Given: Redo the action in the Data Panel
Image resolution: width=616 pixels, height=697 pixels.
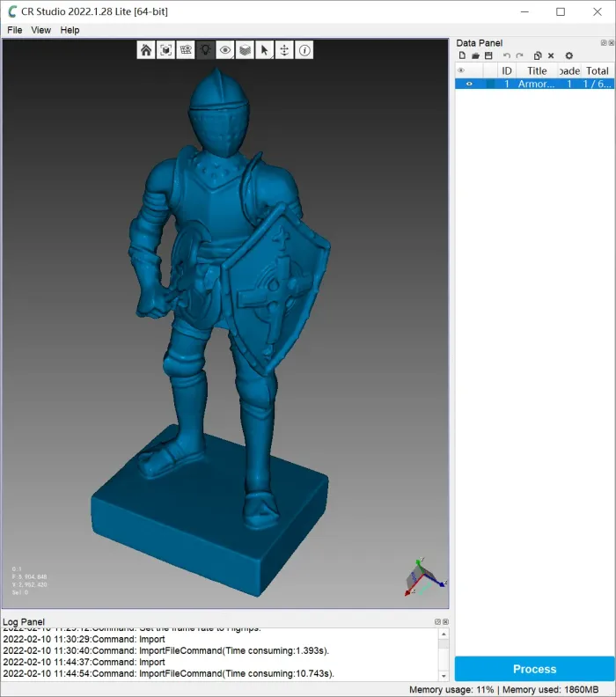Looking at the screenshot, I should [x=519, y=55].
